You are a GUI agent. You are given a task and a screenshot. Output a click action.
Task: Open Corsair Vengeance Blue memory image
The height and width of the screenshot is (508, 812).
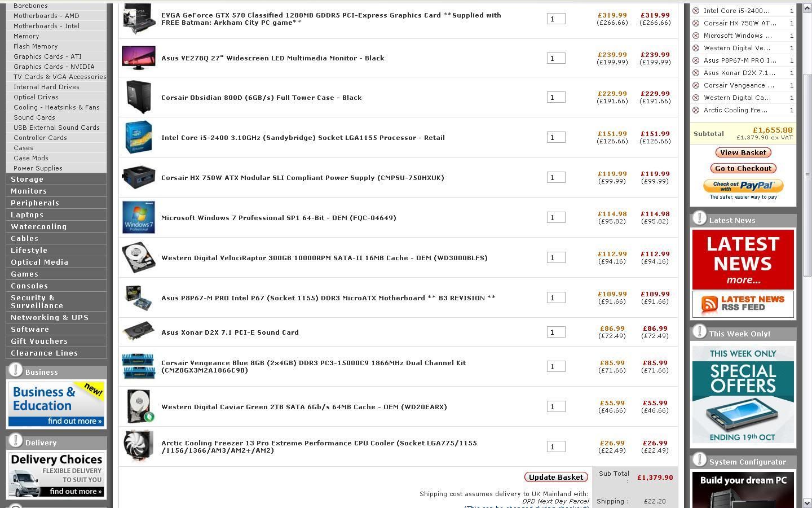[x=139, y=366]
